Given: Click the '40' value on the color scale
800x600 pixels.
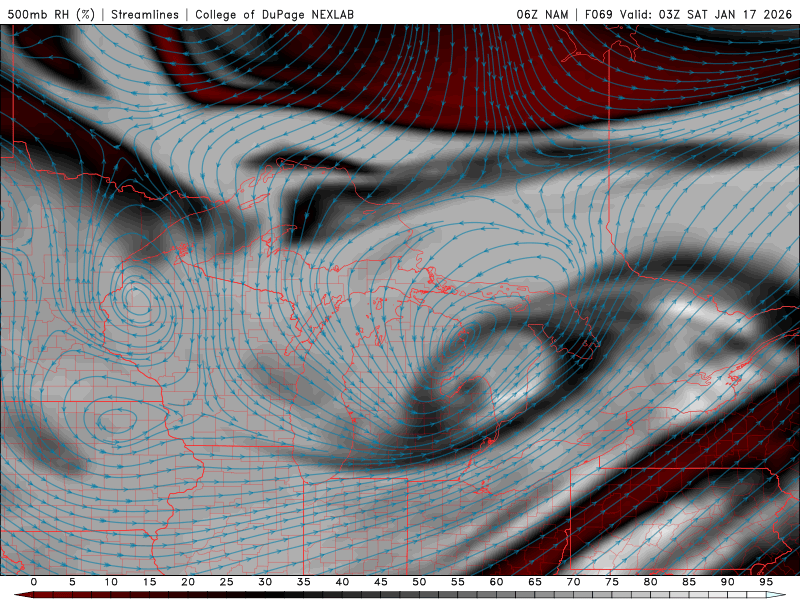Looking at the screenshot, I should (x=342, y=582).
